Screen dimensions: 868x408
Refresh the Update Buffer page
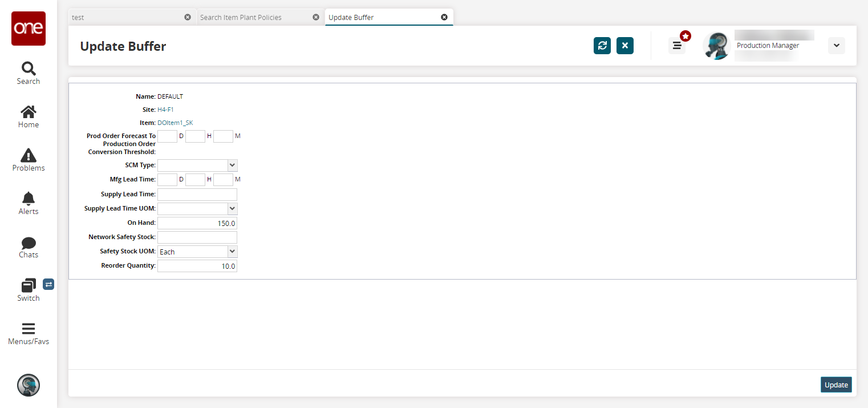click(602, 46)
